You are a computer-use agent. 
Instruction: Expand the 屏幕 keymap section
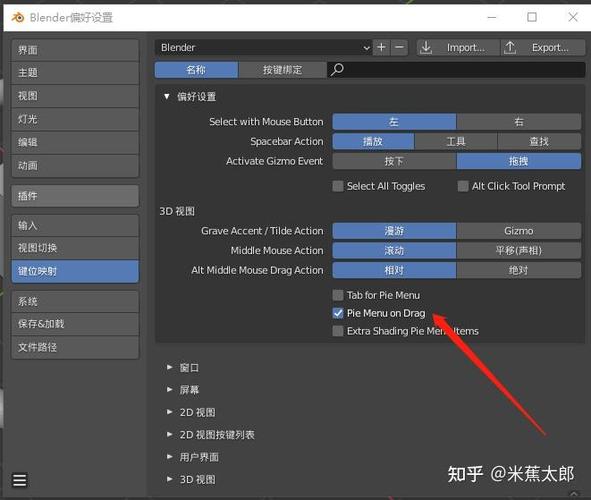coord(170,389)
